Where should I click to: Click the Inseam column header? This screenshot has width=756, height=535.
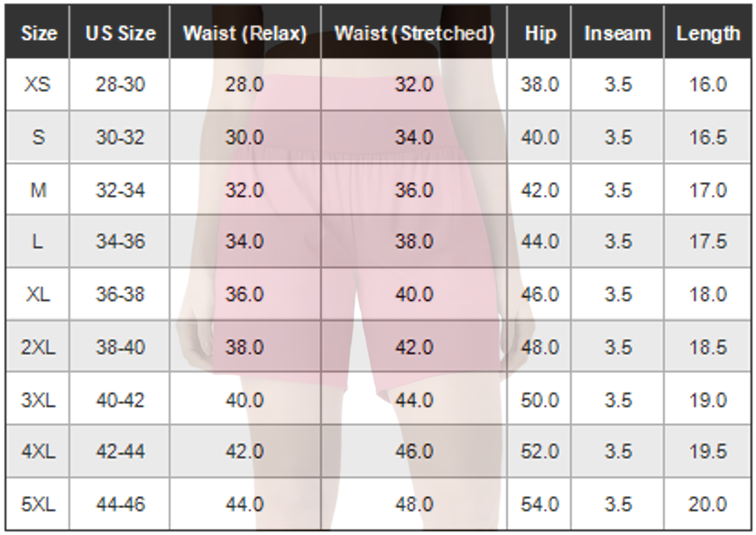pyautogui.click(x=617, y=32)
